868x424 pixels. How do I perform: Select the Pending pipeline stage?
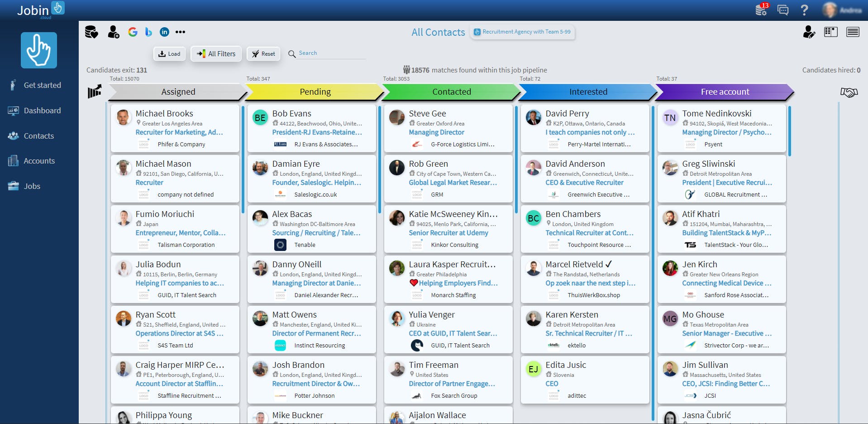pos(315,92)
